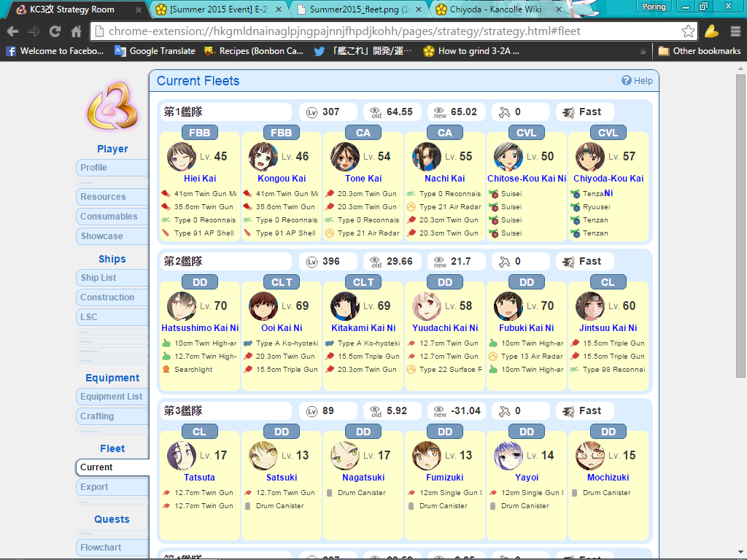The image size is (747, 560).
Task: Open Showcase in the sidebar
Action: [112, 236]
